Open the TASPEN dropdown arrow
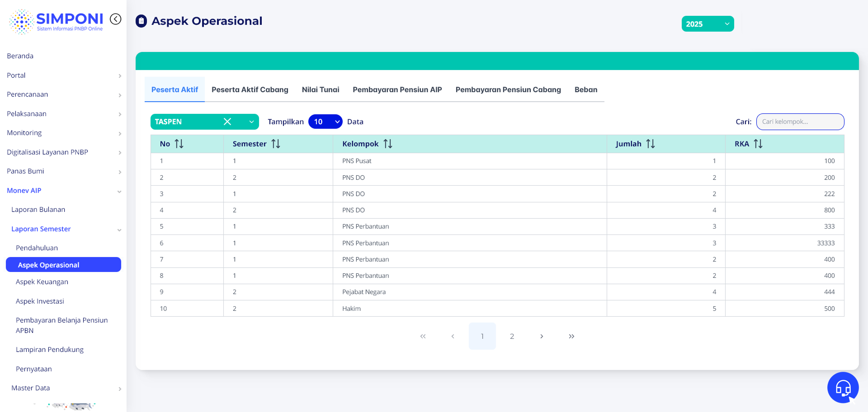 pyautogui.click(x=252, y=122)
